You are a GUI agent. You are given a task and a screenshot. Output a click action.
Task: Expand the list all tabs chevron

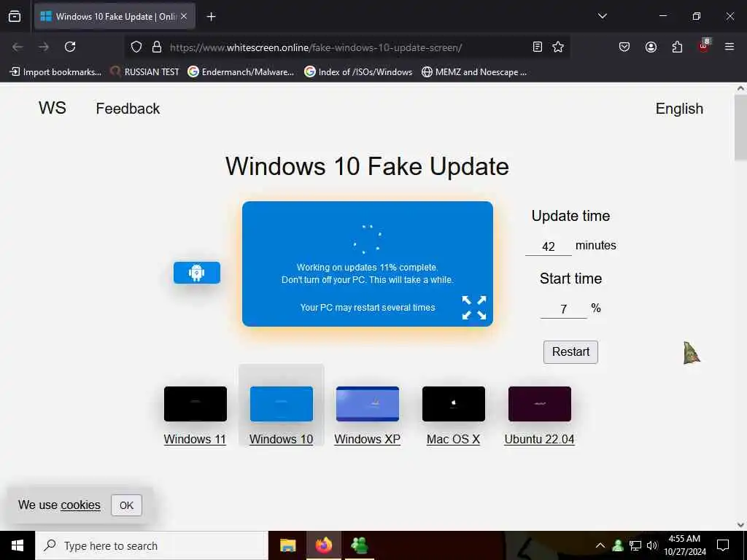click(602, 16)
